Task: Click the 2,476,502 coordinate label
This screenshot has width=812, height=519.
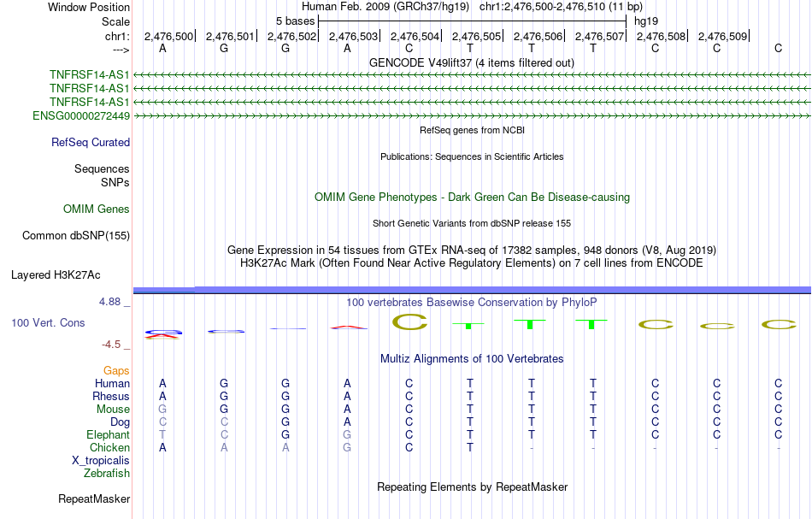Action: 291,36
